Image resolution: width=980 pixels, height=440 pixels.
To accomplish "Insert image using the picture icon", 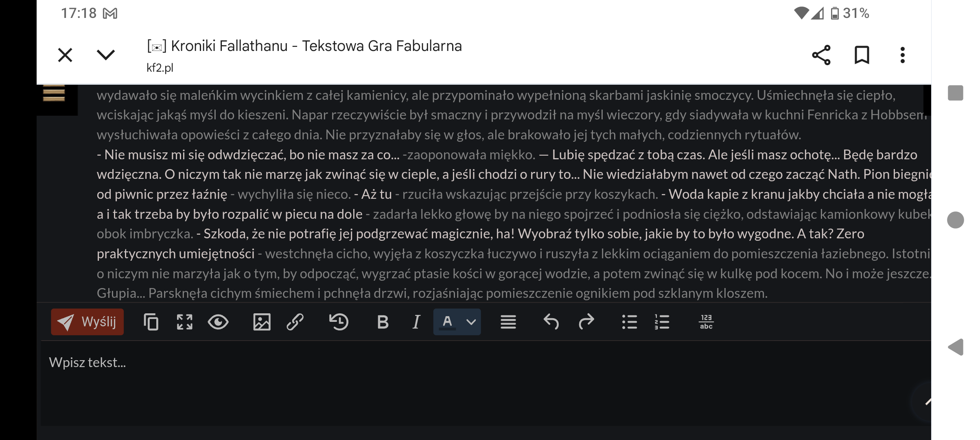I will pyautogui.click(x=262, y=322).
